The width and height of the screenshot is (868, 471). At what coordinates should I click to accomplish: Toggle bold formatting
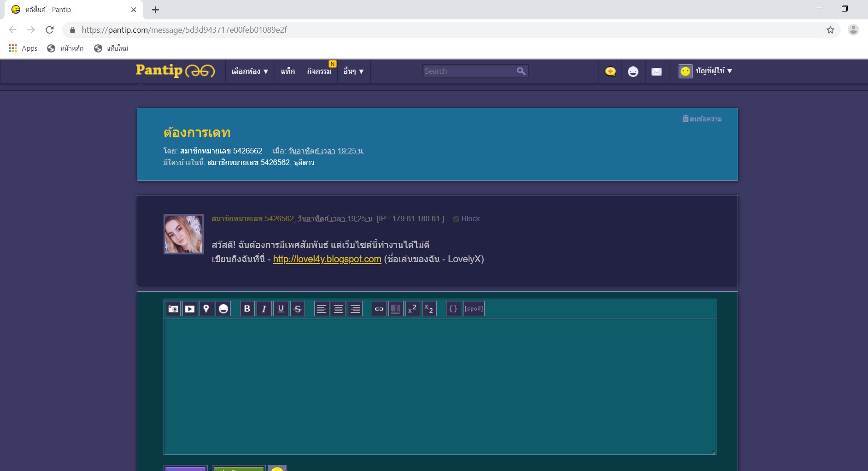[247, 309]
